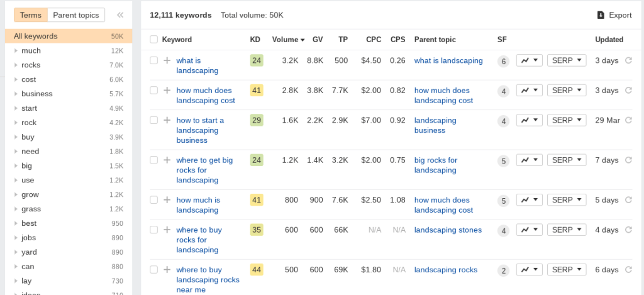Open SERP dropdown for 'how much does landscaping cost'

click(567, 91)
